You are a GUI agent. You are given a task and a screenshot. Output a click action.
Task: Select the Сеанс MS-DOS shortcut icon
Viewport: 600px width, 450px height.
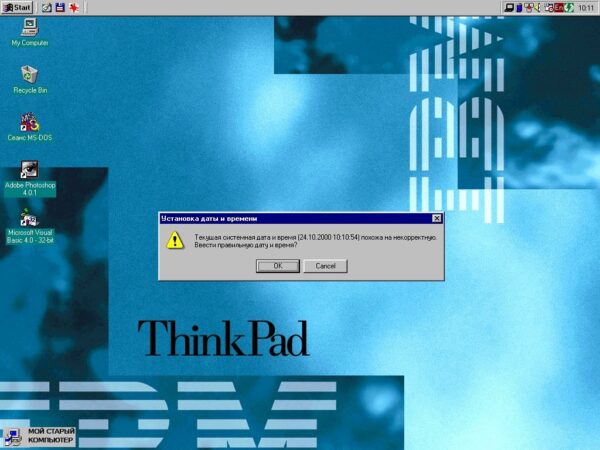29,122
